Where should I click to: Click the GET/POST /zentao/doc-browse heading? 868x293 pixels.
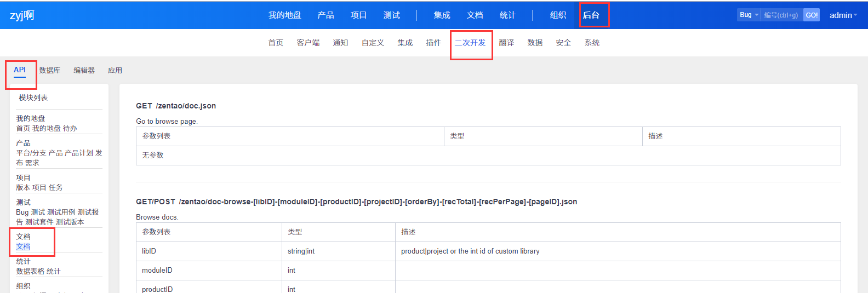(x=357, y=202)
